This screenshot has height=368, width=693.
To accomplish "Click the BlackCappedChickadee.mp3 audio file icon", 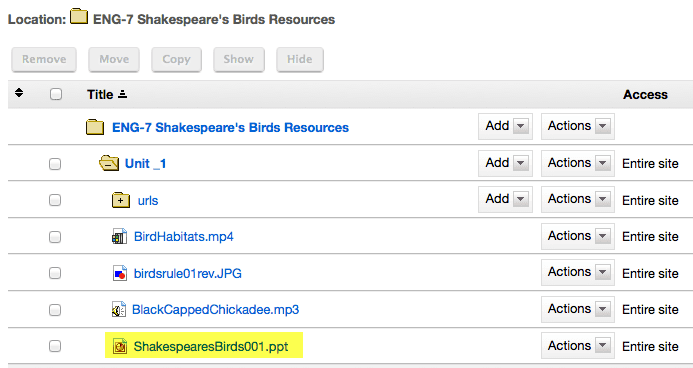I will tap(119, 310).
